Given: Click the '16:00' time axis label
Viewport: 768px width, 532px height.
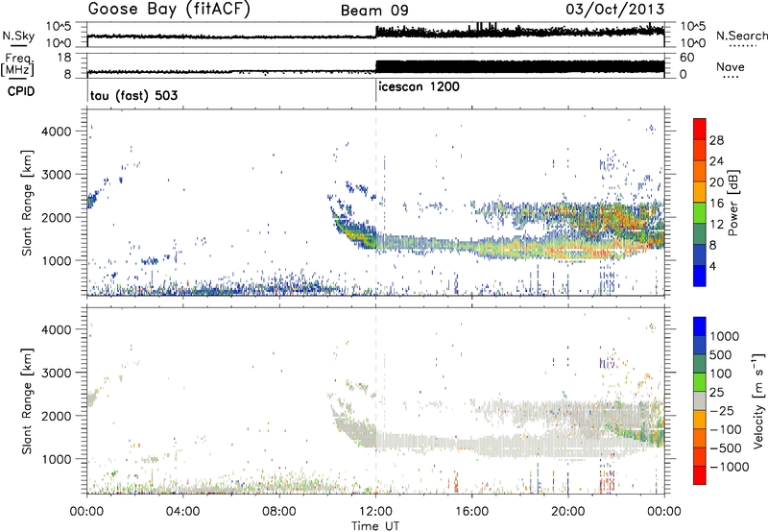Looking at the screenshot, I should pyautogui.click(x=471, y=512).
